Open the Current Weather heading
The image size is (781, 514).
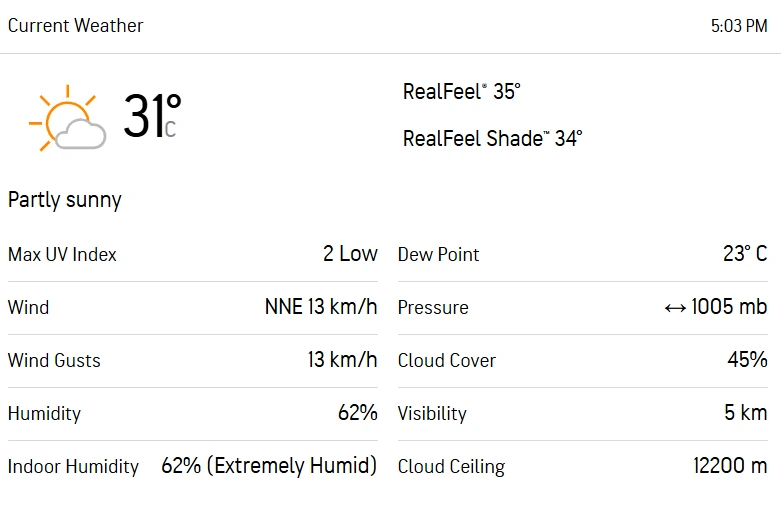[76, 25]
